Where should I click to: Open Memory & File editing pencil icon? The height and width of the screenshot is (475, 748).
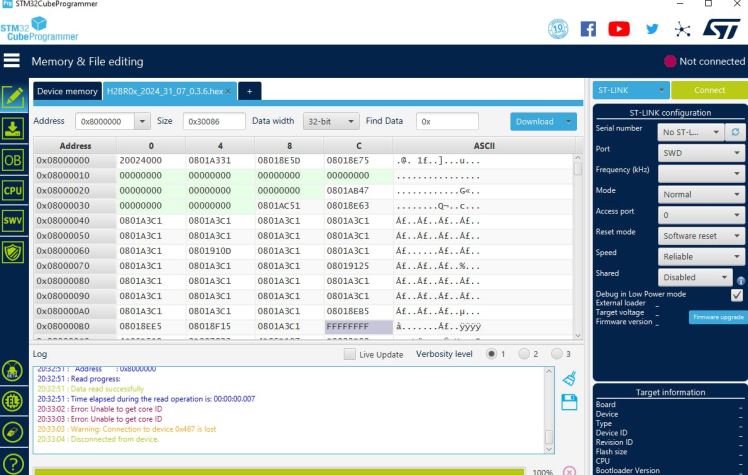[x=13, y=97]
